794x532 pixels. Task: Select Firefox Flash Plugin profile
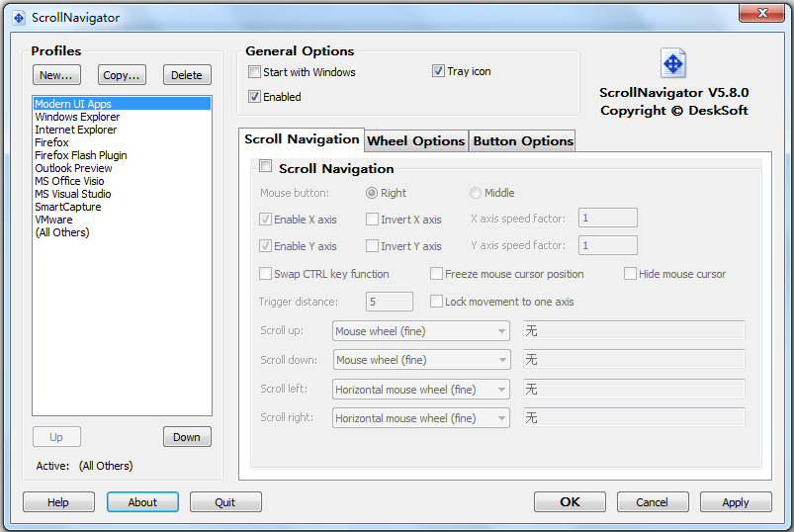pyautogui.click(x=122, y=155)
